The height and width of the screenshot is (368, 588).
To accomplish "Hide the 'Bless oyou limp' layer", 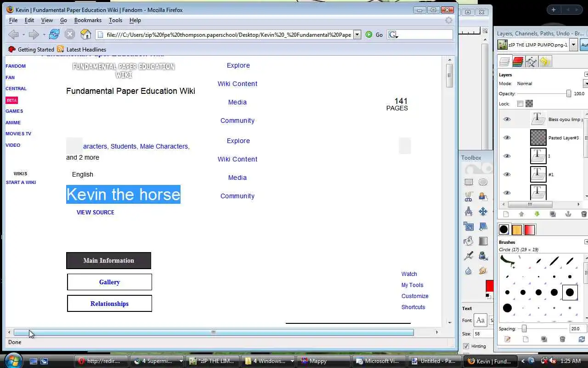I will pyautogui.click(x=507, y=119).
